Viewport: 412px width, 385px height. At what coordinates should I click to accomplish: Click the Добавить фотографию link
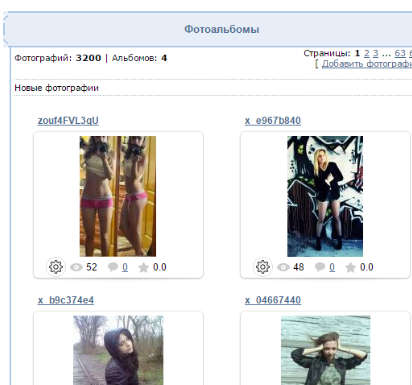click(x=367, y=64)
